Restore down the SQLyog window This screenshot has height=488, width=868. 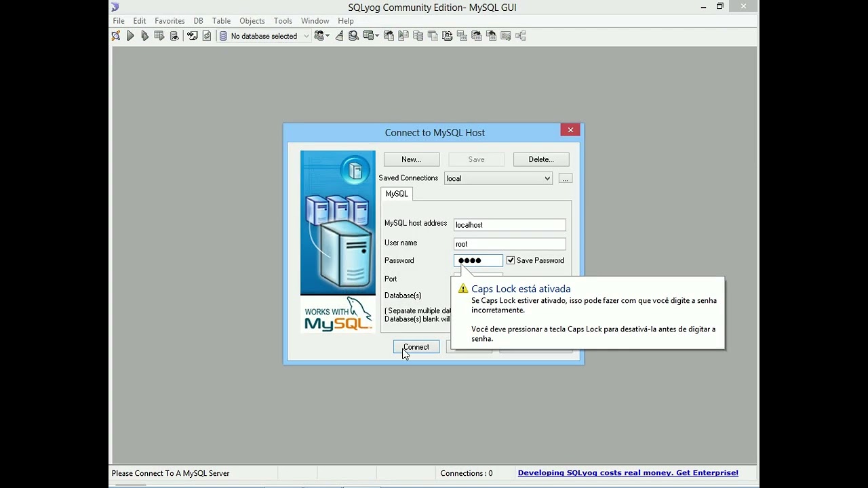tap(720, 7)
